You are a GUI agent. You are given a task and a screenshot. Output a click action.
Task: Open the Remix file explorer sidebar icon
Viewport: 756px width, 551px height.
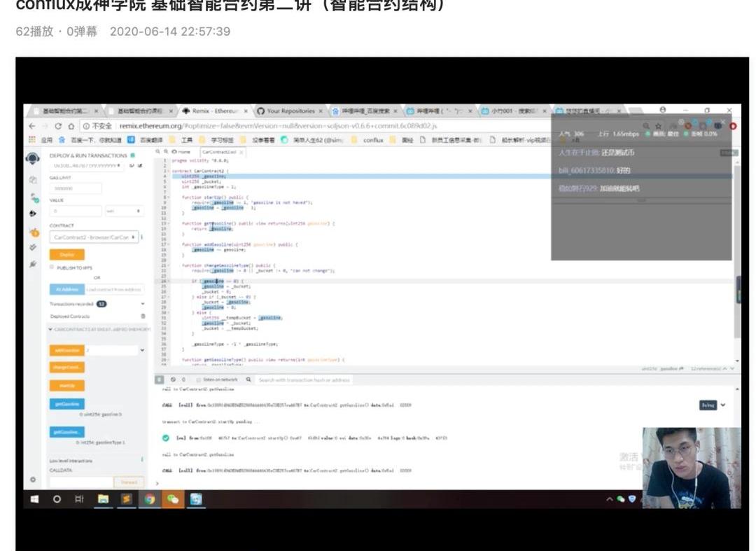(x=33, y=180)
